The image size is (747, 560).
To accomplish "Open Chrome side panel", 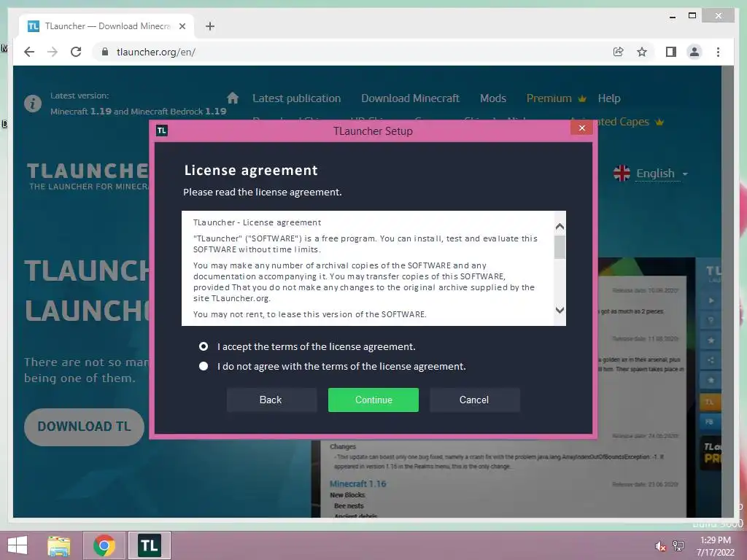I will click(671, 52).
